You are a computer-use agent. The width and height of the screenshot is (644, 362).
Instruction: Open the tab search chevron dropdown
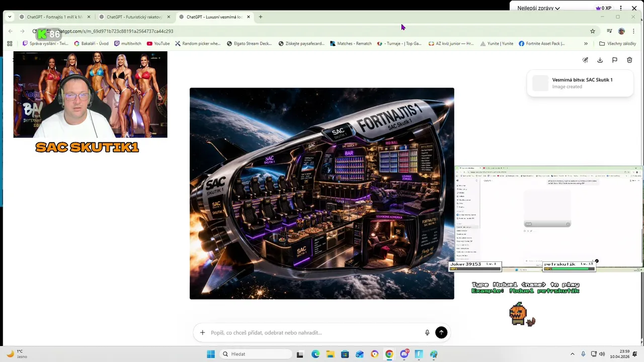coord(10,17)
